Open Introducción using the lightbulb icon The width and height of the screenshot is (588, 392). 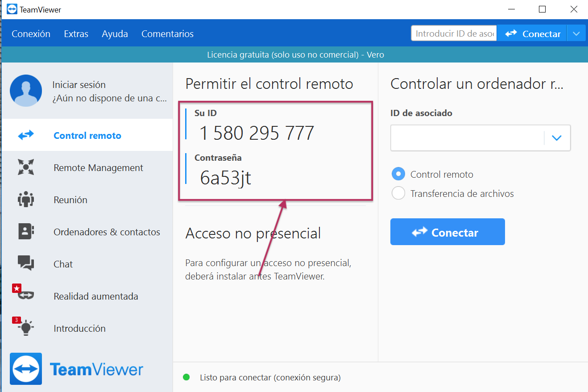(26, 328)
